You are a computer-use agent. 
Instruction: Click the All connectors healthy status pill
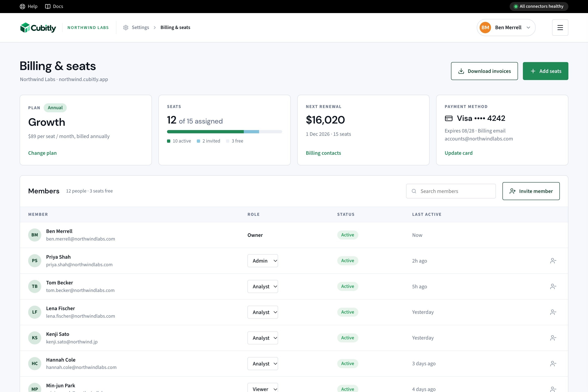(539, 7)
